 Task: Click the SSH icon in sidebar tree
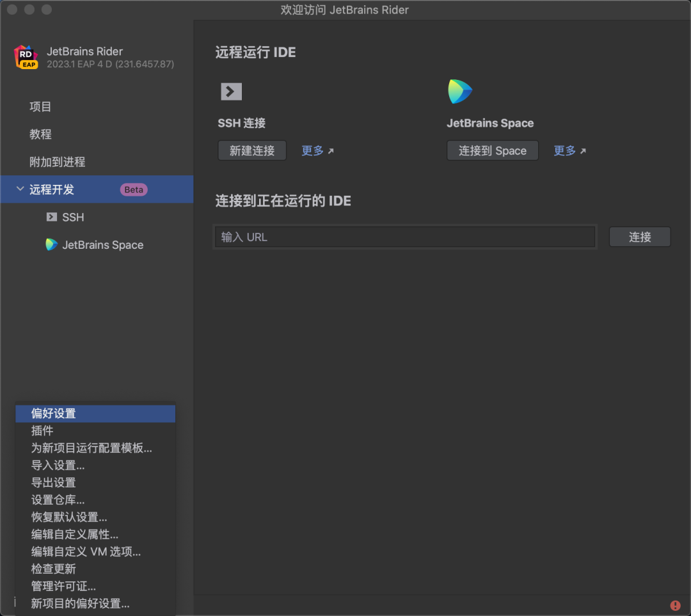pyautogui.click(x=52, y=217)
